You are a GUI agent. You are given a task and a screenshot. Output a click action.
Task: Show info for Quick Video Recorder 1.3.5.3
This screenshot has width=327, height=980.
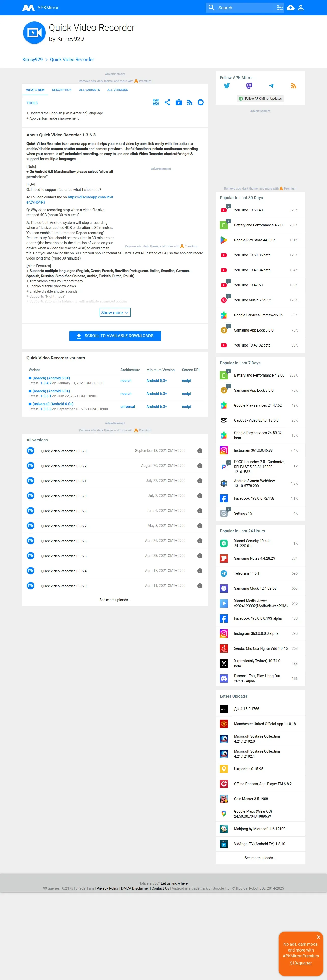click(200, 586)
